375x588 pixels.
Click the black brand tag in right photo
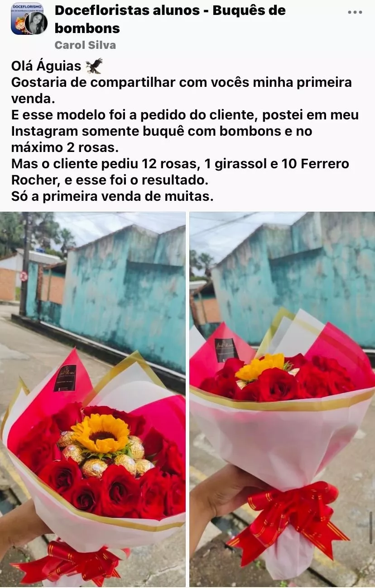point(226,350)
